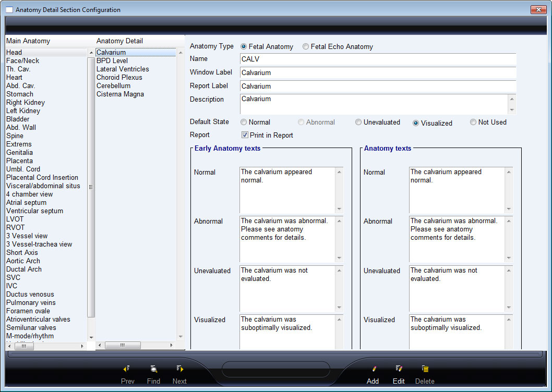Click Main Anatomy list scroll up arrow

coord(91,53)
